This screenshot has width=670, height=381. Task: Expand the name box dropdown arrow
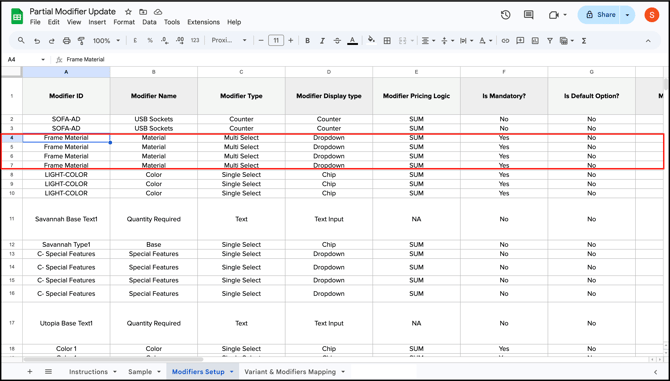(x=43, y=59)
